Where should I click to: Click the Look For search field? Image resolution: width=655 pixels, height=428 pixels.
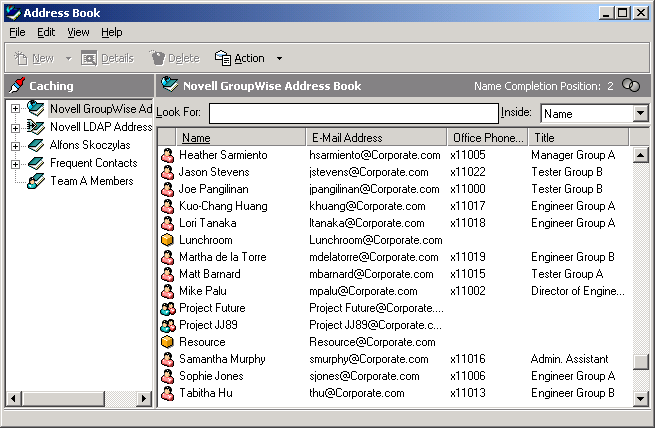(354, 113)
